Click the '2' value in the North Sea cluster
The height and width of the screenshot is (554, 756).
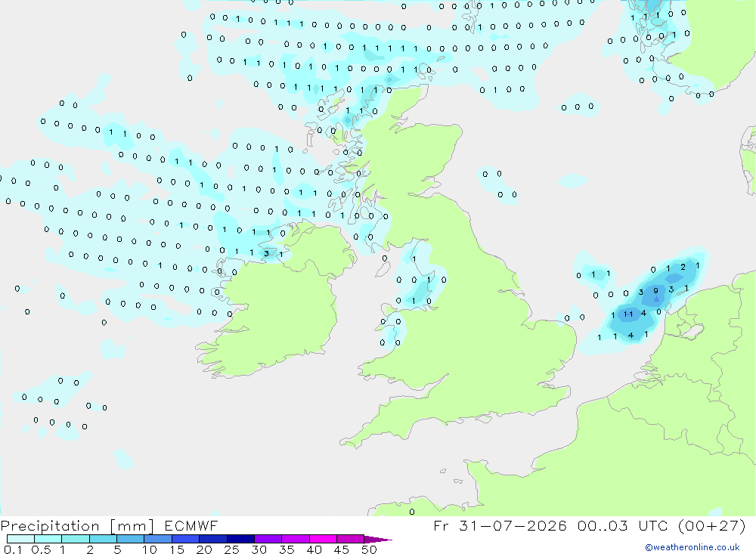point(683,267)
